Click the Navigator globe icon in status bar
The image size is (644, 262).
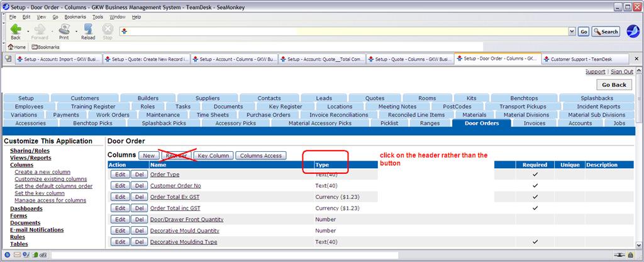coord(7,255)
